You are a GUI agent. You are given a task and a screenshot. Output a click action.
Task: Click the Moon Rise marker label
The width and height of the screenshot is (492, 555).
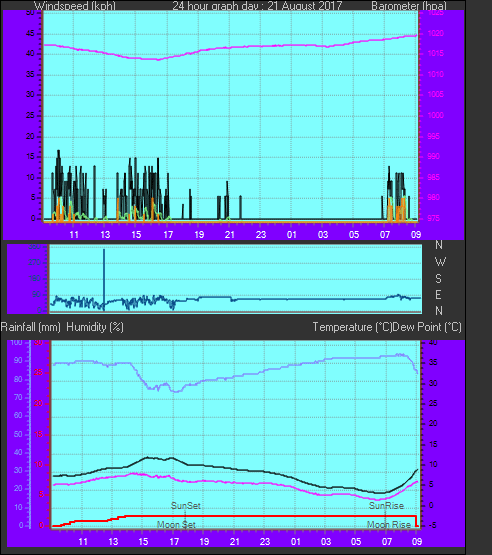(x=389, y=525)
